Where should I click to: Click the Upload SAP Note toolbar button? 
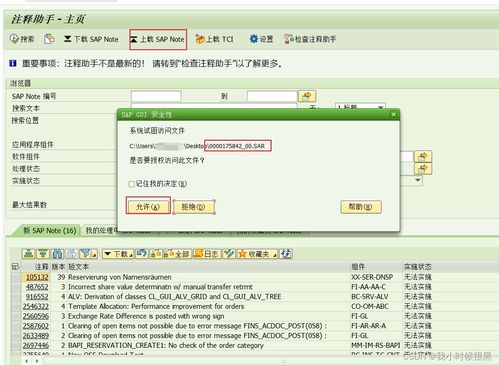(x=157, y=39)
